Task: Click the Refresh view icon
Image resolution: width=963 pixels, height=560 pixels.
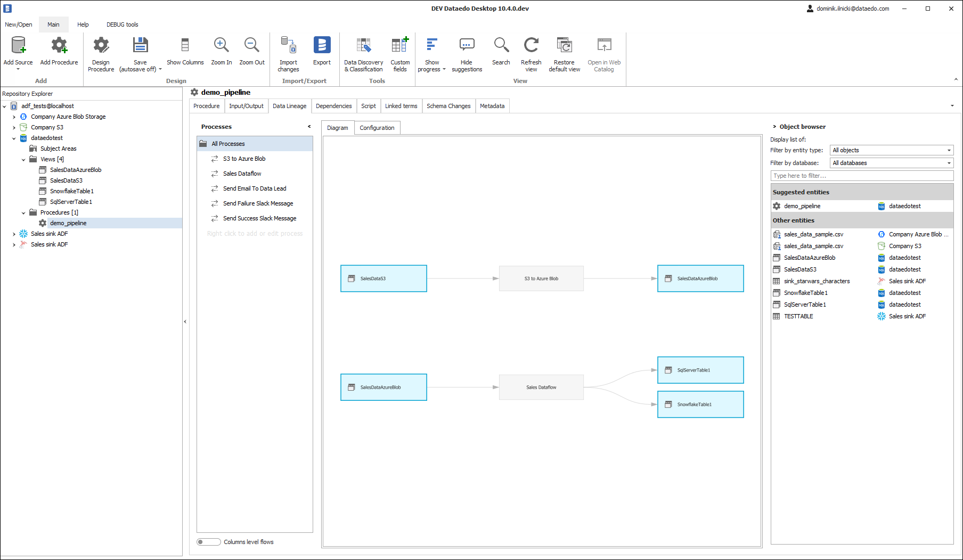Action: pyautogui.click(x=531, y=46)
